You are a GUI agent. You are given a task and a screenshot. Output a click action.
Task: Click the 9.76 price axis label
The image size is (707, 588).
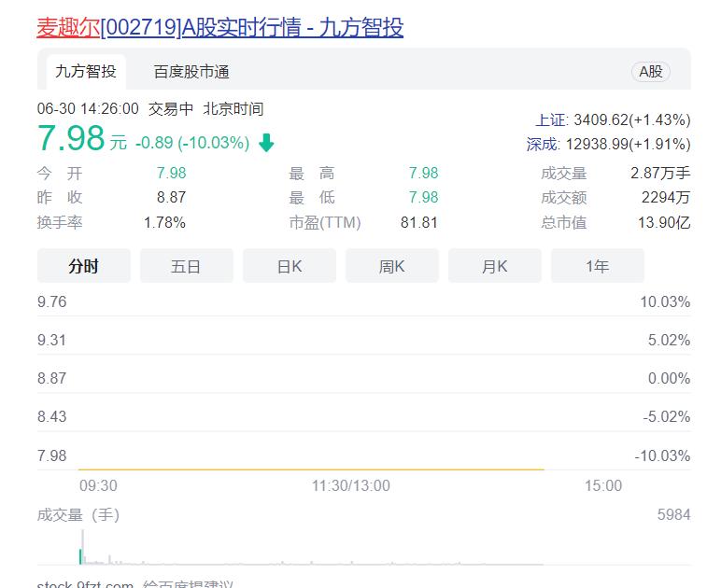click(x=52, y=301)
